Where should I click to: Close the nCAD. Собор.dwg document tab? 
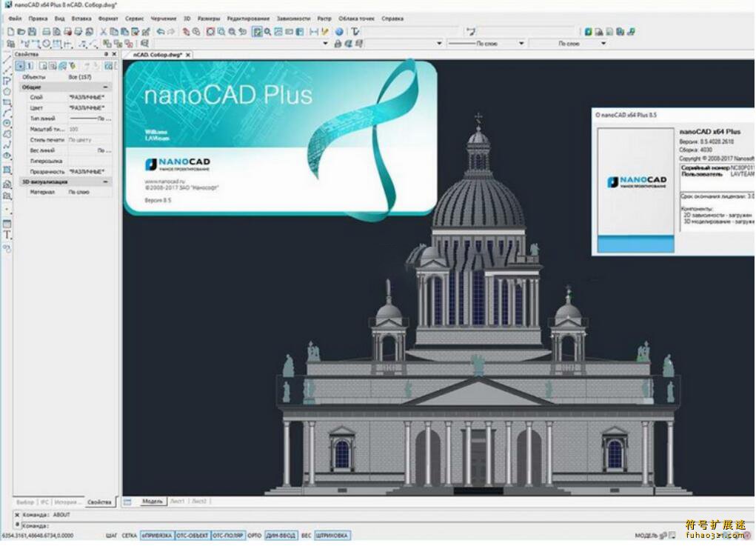(188, 55)
